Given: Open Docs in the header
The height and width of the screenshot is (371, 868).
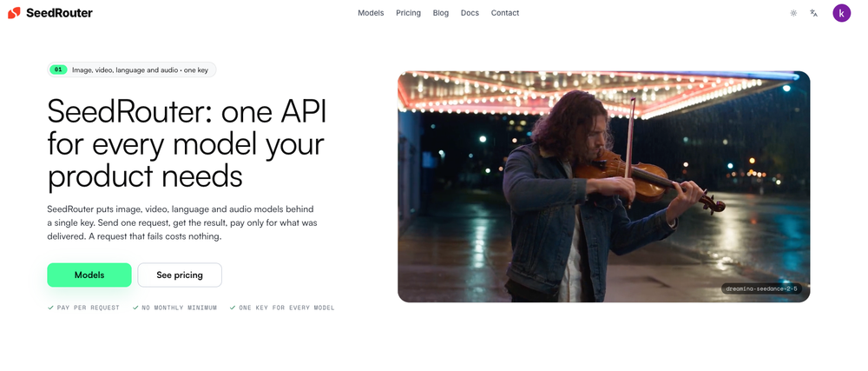Looking at the screenshot, I should tap(470, 13).
